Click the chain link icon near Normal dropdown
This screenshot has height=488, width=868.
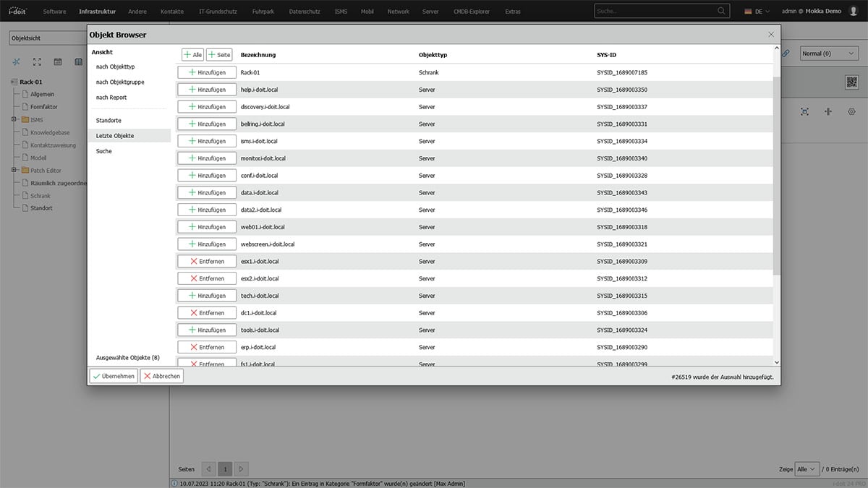click(786, 53)
